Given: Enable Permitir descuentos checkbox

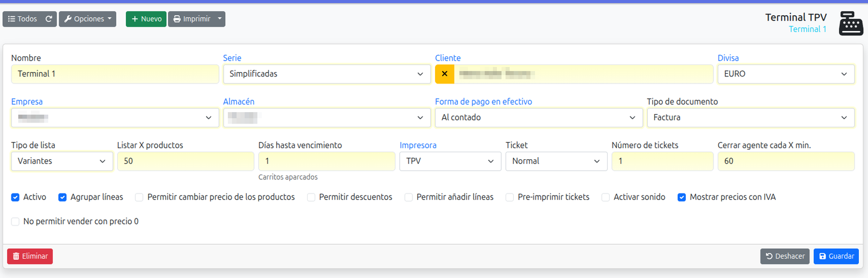Looking at the screenshot, I should click(x=311, y=197).
